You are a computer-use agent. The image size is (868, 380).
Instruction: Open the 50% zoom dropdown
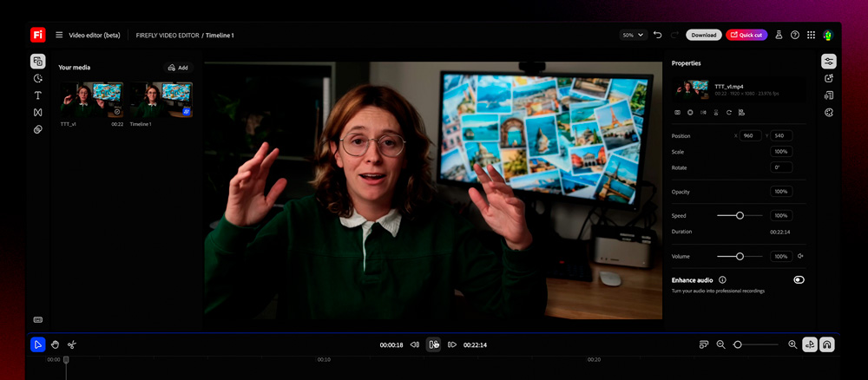pyautogui.click(x=634, y=35)
